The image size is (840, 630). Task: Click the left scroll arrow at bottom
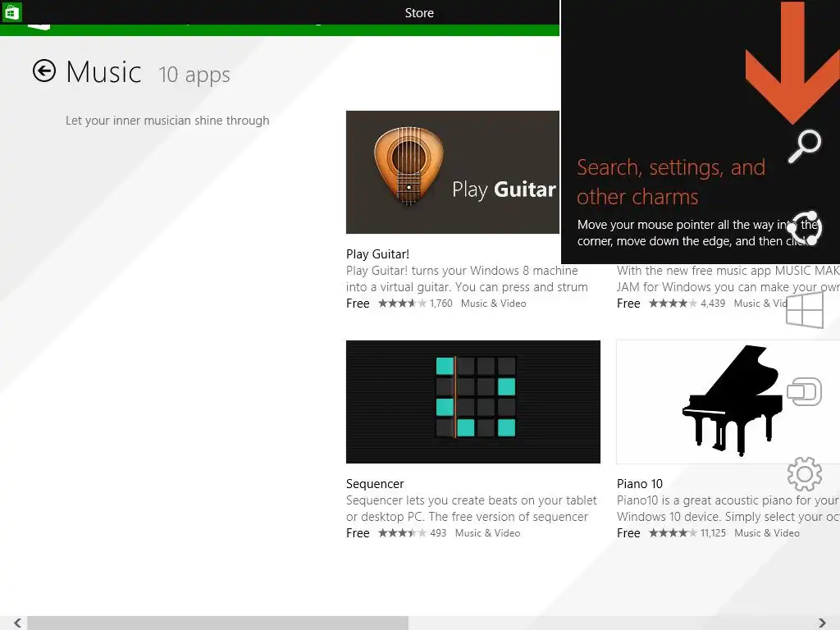18,623
